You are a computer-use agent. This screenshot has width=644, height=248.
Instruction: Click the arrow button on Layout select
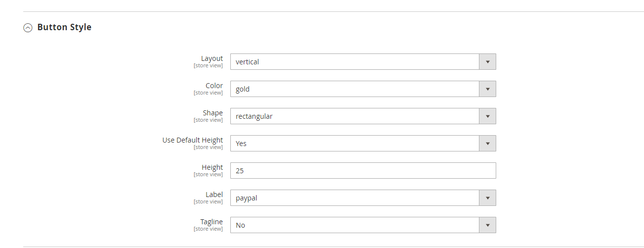coord(487,62)
